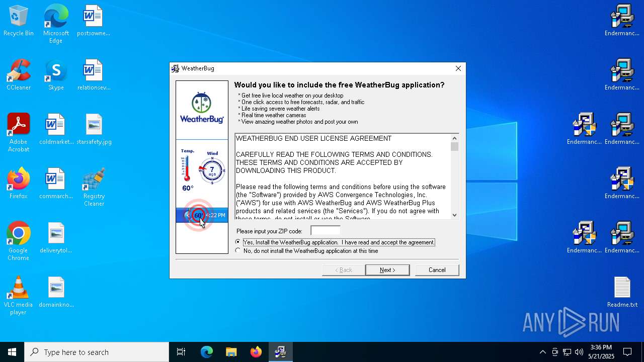Select Yes, install the WeatherBug application
Viewport: 644px width, 362px height.
coord(335,242)
